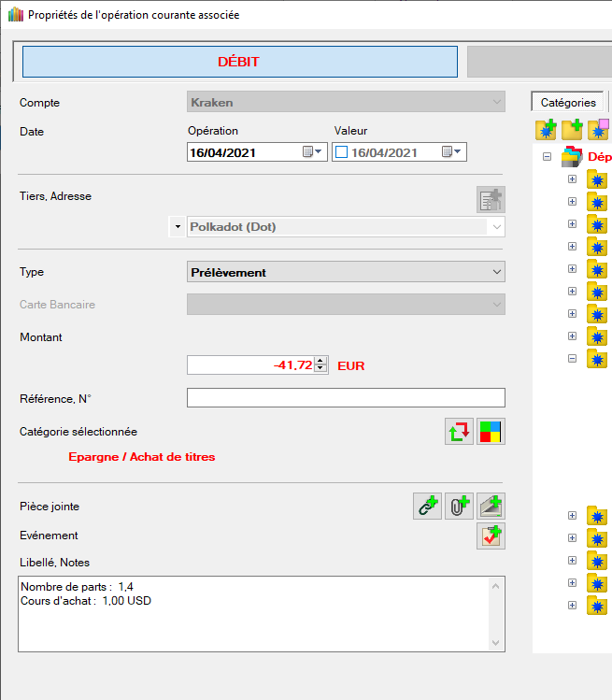Open the four-color grid color picker
Image resolution: width=612 pixels, height=700 pixels.
coord(491,432)
